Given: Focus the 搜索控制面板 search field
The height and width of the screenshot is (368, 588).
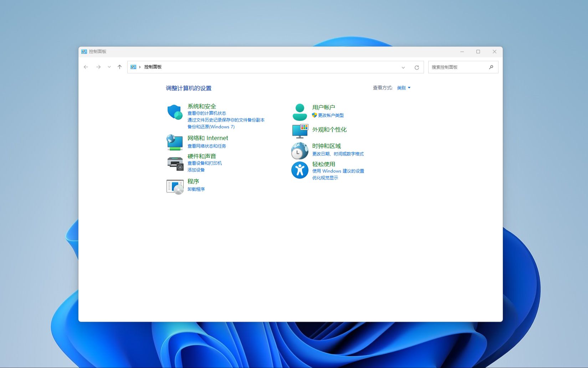Looking at the screenshot, I should pyautogui.click(x=463, y=67).
